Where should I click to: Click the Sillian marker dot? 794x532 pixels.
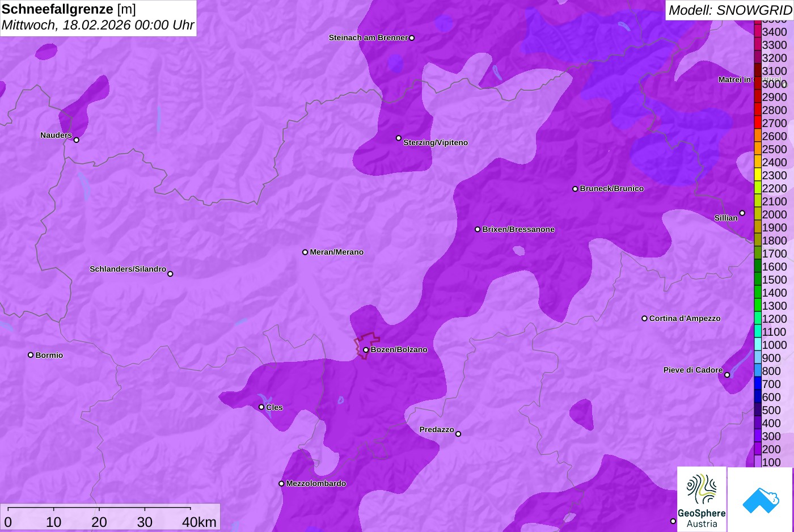click(742, 213)
